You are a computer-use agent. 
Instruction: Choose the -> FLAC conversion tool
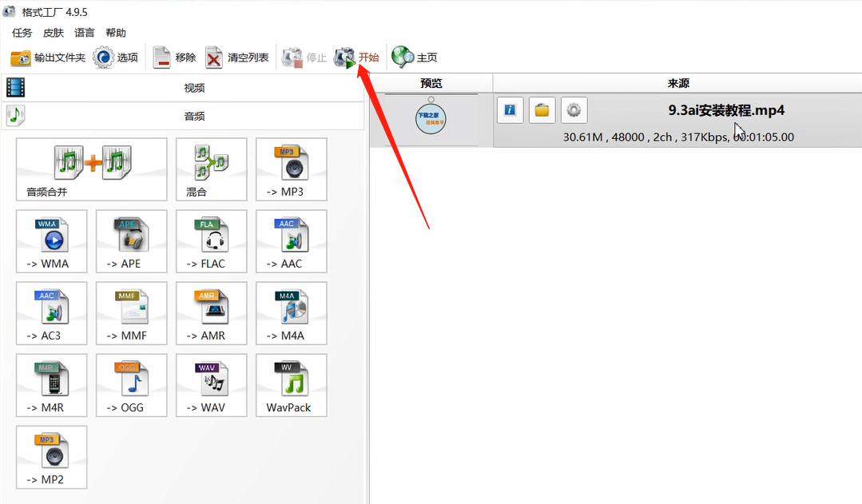211,241
